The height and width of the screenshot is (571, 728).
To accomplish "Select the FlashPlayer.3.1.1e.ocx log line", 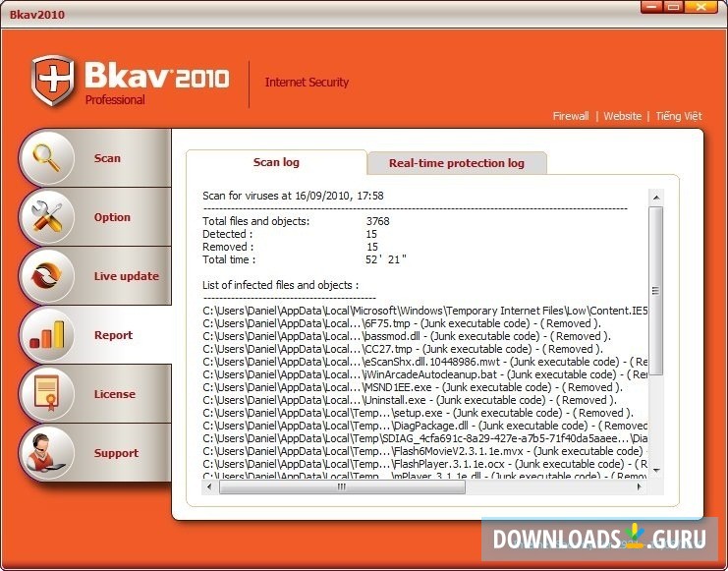I will 424,464.
